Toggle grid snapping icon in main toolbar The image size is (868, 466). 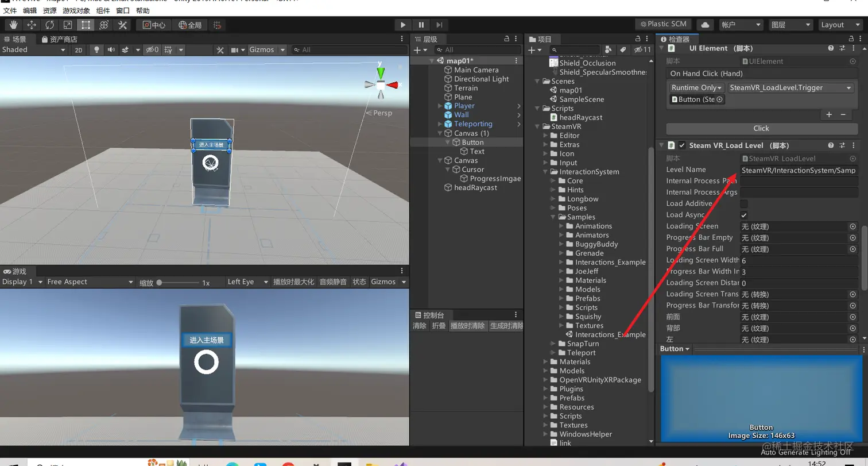(x=217, y=25)
